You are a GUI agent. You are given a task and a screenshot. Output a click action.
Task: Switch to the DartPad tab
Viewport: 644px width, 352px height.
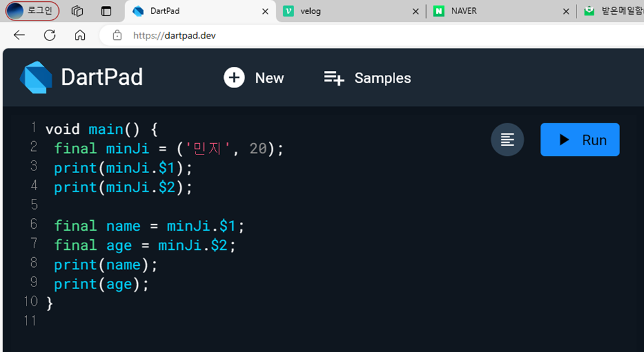click(200, 11)
